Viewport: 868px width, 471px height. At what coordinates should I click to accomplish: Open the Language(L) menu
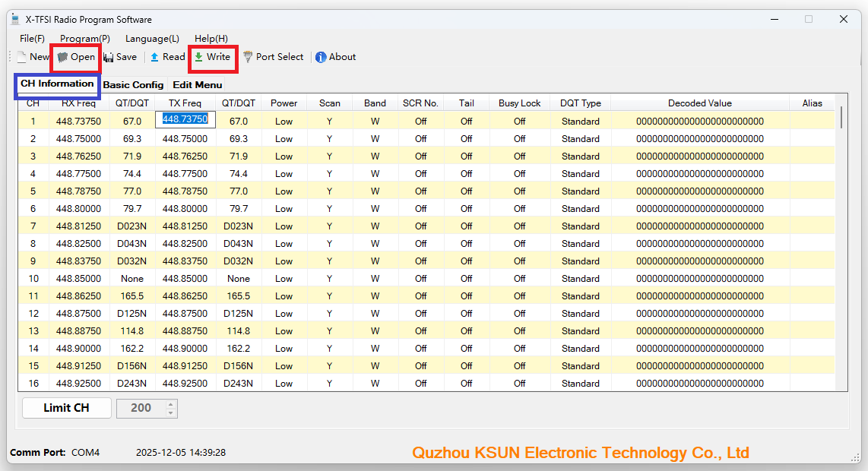click(x=152, y=39)
